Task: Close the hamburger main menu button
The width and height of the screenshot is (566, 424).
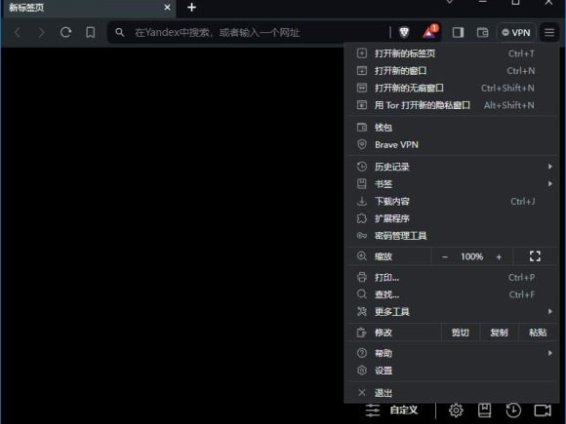Action: pyautogui.click(x=549, y=32)
